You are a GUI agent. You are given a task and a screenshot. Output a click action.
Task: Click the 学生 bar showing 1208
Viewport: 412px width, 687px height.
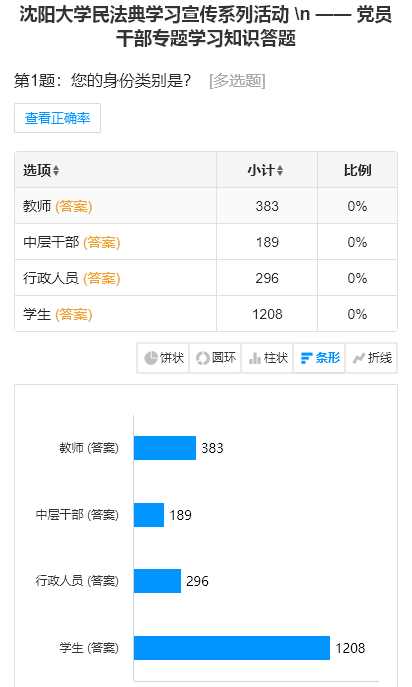(x=232, y=648)
